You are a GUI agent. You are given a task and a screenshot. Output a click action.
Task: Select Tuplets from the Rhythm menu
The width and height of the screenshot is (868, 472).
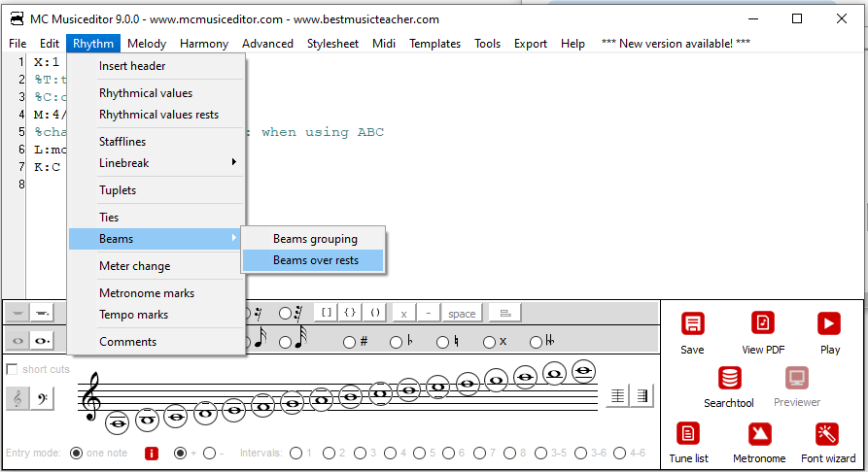(156, 189)
